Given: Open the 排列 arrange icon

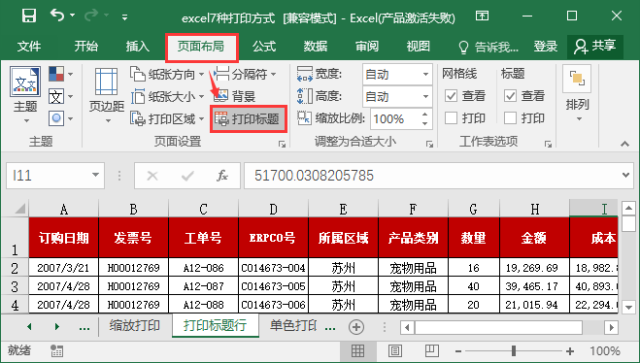Looking at the screenshot, I should pos(577,78).
